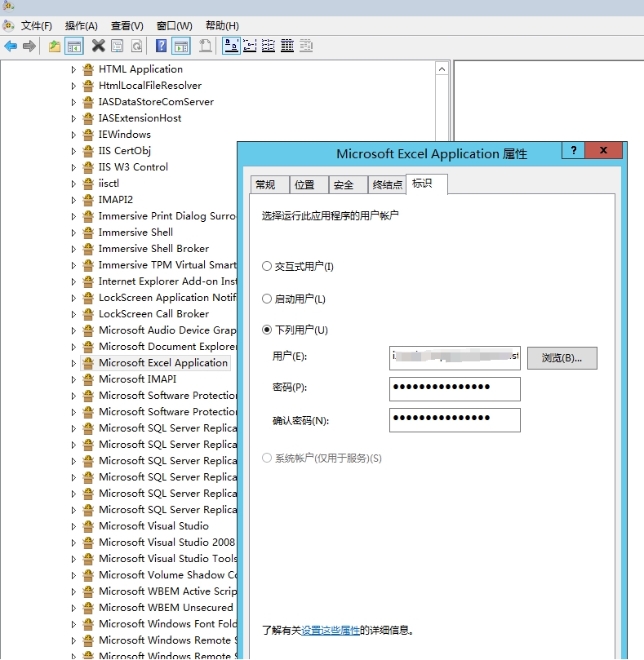The image size is (644, 660).
Task: Expand the Microsoft Excel Application node
Action: 73,363
